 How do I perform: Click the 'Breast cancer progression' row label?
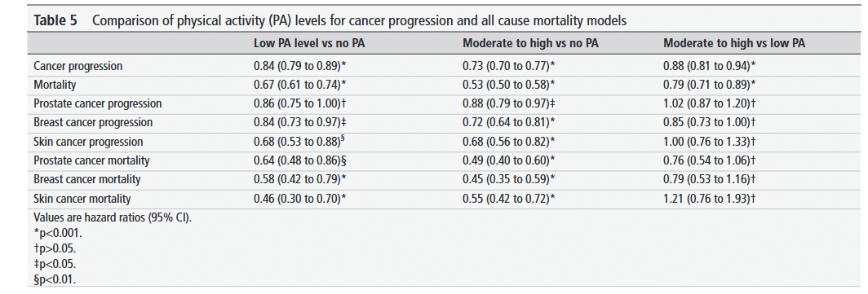pyautogui.click(x=93, y=122)
